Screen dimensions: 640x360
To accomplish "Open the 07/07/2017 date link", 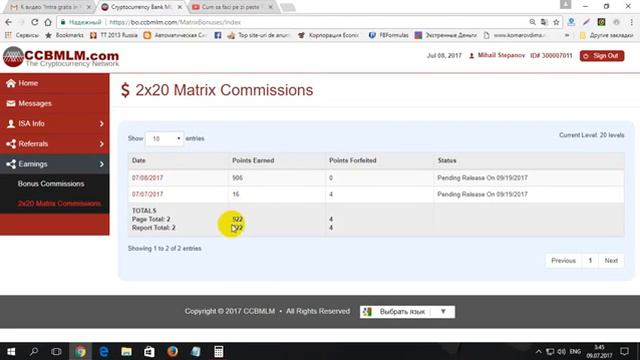I will [x=147, y=194].
